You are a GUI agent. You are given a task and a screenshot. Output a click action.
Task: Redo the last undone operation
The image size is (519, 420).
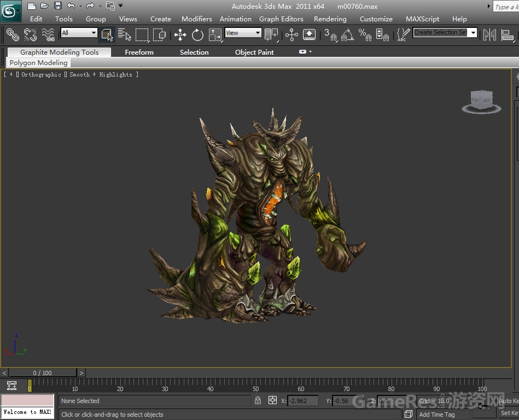(90, 5)
